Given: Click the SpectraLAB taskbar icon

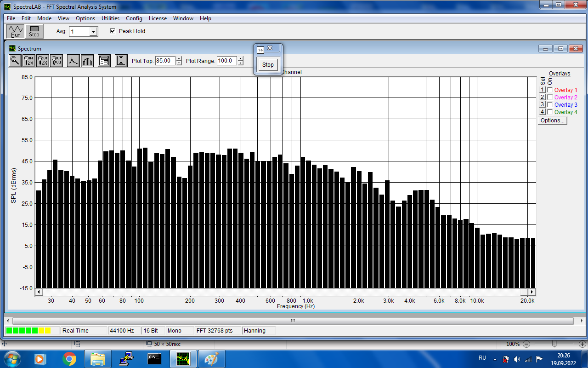Looking at the screenshot, I should 183,358.
